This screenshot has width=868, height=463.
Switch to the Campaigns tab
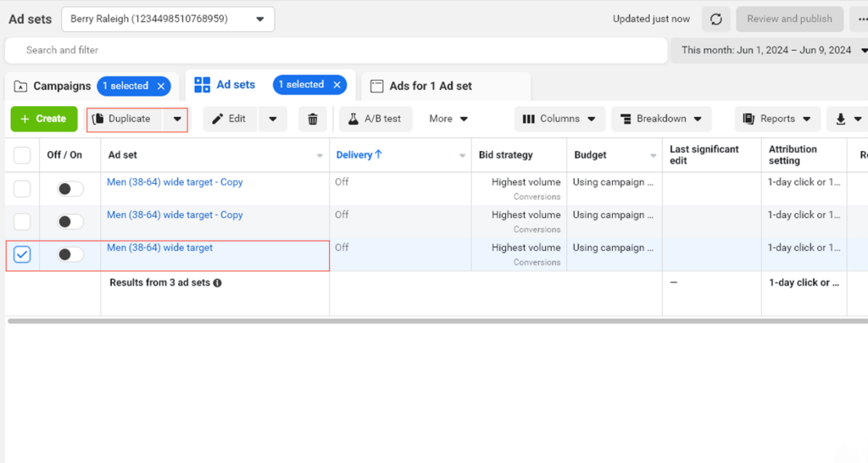(53, 86)
